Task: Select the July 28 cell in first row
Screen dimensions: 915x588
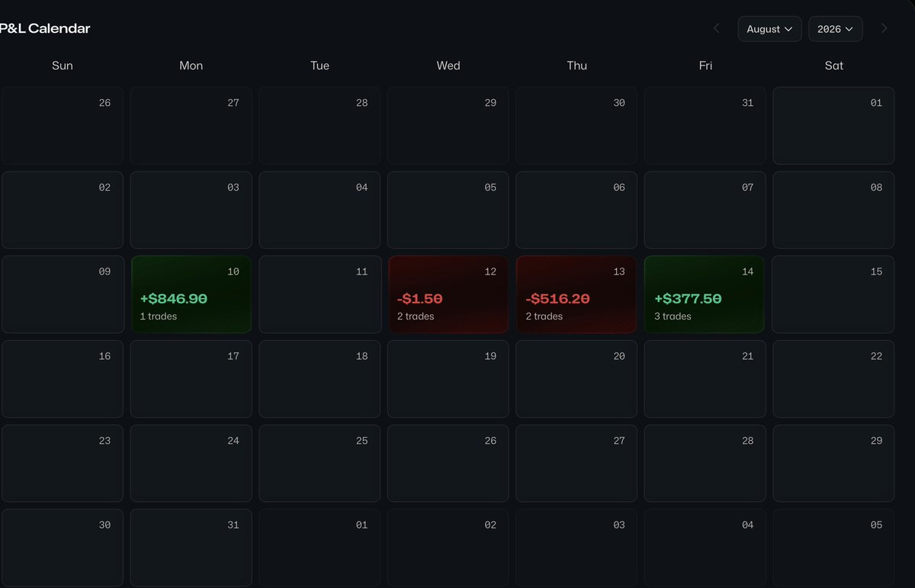Action: [x=319, y=126]
